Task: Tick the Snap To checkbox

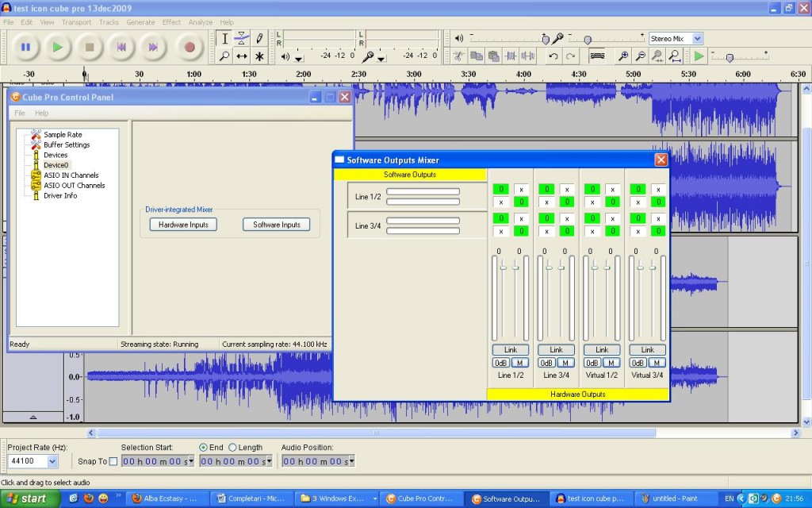Action: click(x=113, y=461)
